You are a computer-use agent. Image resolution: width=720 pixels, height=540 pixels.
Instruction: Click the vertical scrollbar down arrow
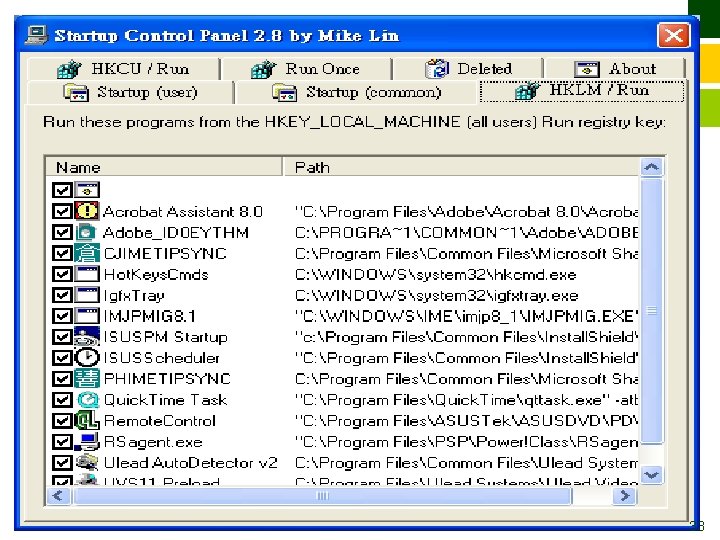tap(651, 474)
